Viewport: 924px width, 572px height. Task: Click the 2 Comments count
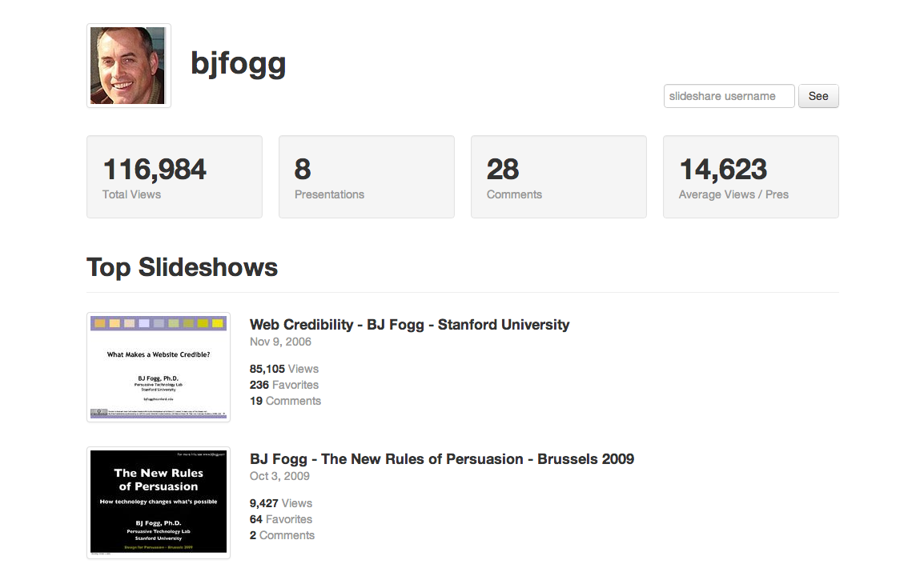pyautogui.click(x=282, y=535)
